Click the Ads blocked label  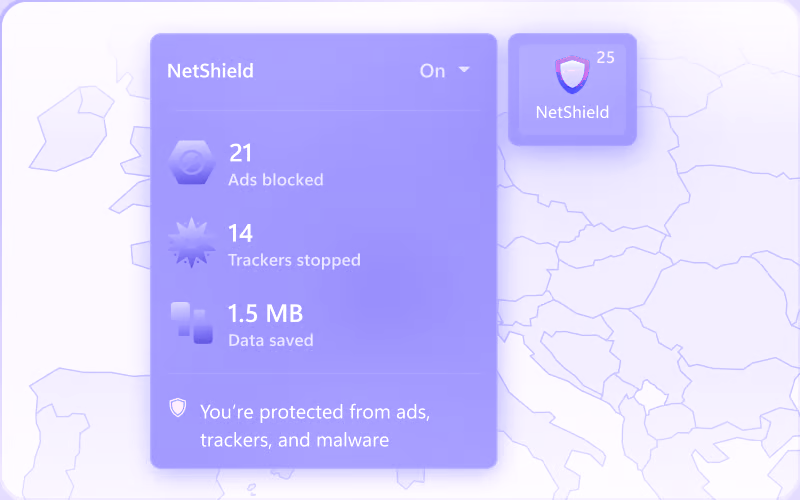pos(275,180)
